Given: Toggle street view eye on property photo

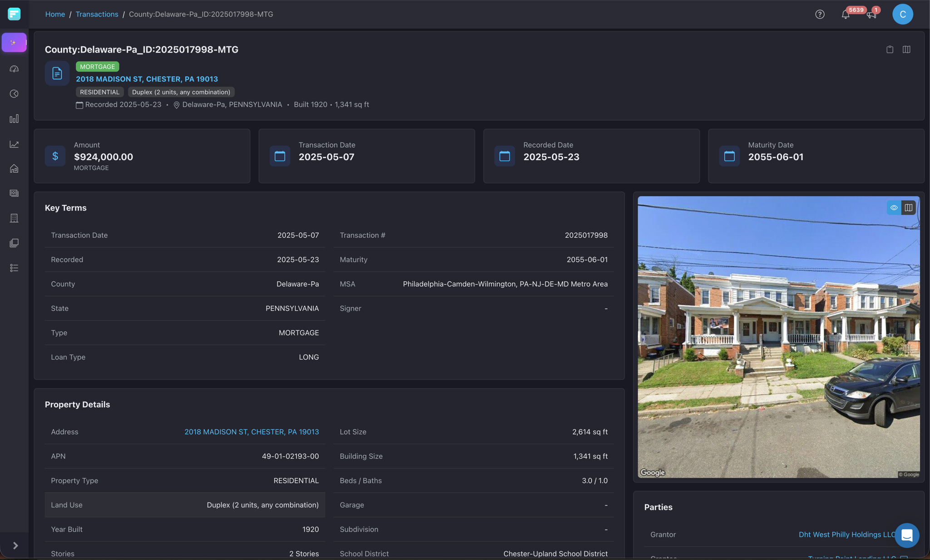Looking at the screenshot, I should pyautogui.click(x=894, y=208).
